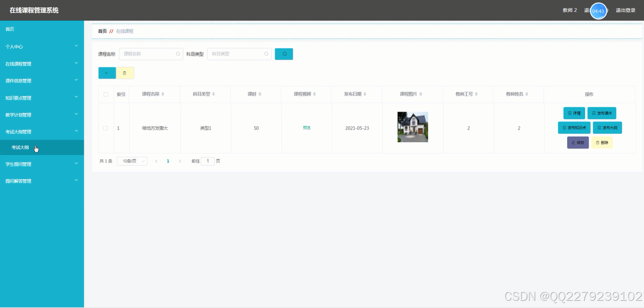The width and height of the screenshot is (644, 308).
Task: Select 首页 from the sidebar menu
Action: pyautogui.click(x=42, y=28)
